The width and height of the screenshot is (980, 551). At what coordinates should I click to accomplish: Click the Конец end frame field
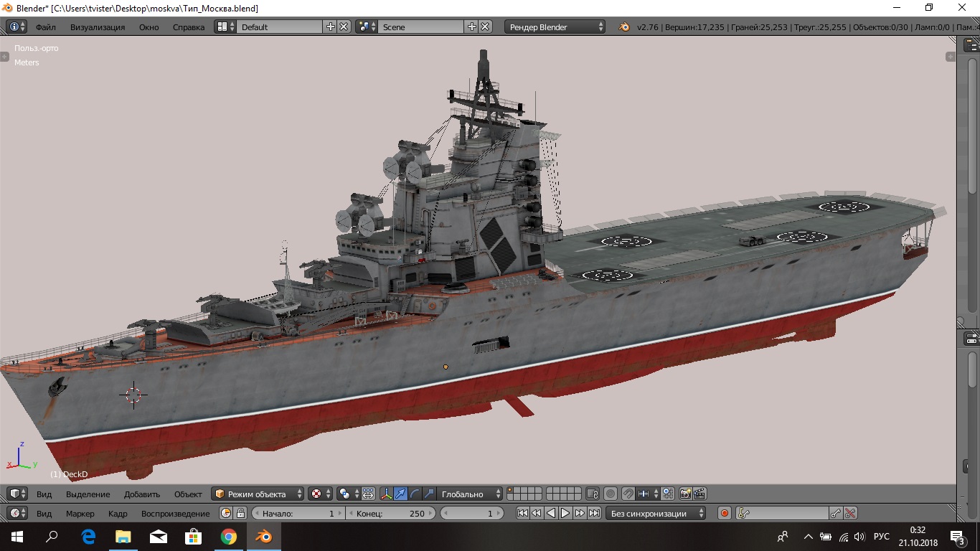(390, 514)
